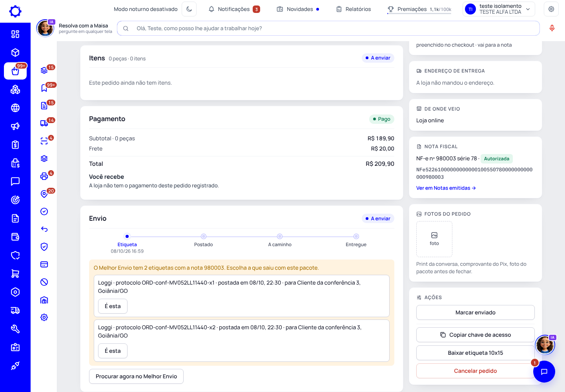Open Premiações in the top bar
This screenshot has width=565, height=392.
click(419, 9)
